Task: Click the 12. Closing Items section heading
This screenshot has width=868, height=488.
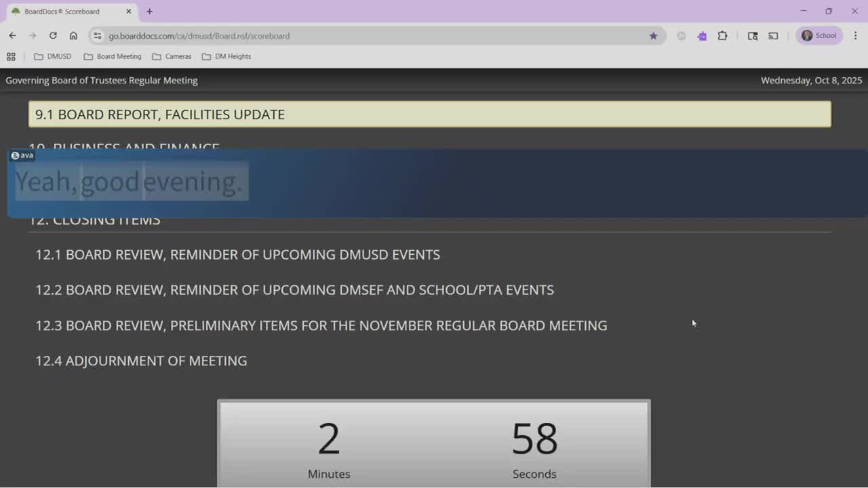Action: [x=94, y=221]
